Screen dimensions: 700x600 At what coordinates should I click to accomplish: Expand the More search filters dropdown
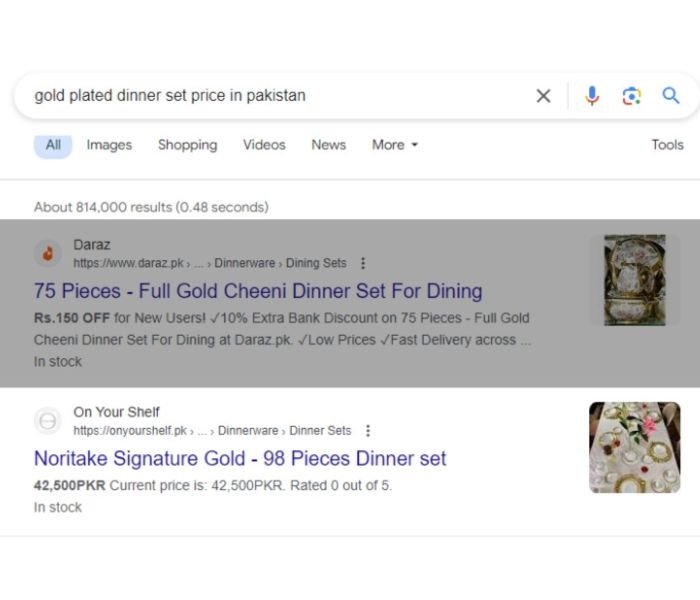[394, 145]
